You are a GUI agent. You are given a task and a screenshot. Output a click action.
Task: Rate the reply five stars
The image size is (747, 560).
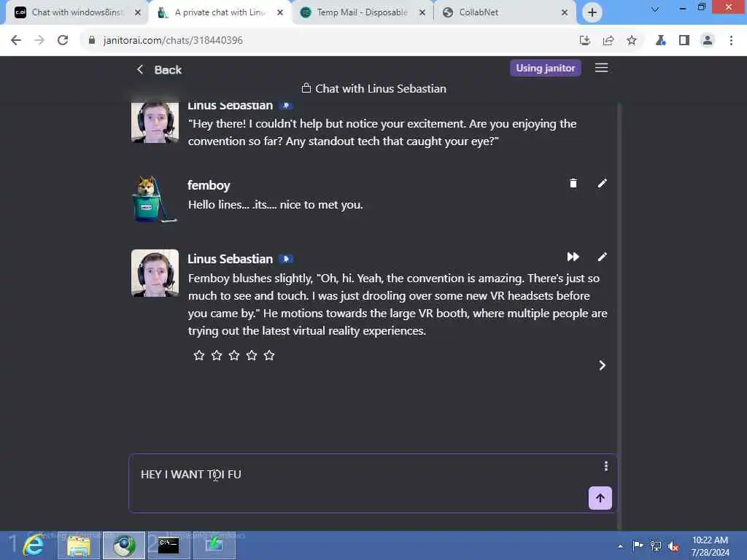(x=269, y=355)
